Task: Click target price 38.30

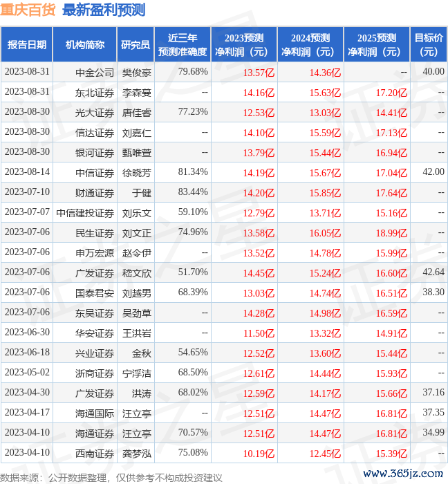Action: tap(433, 292)
